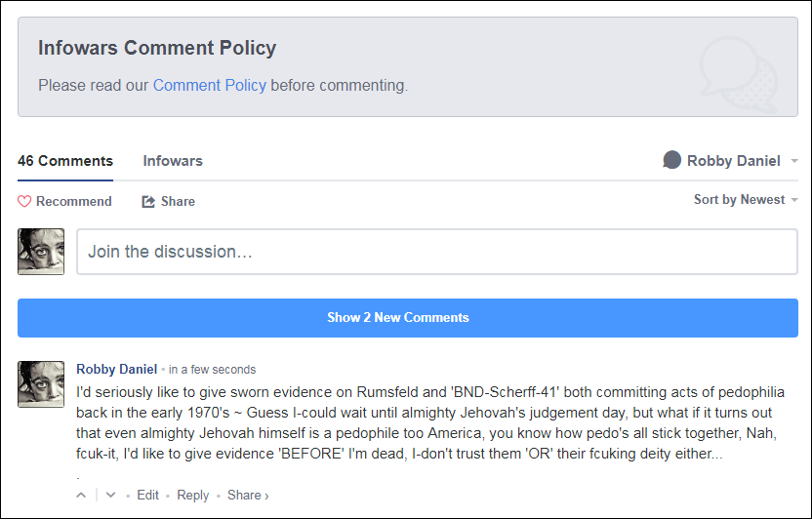Click Reply under the comment
The width and height of the screenshot is (812, 519).
click(192, 496)
